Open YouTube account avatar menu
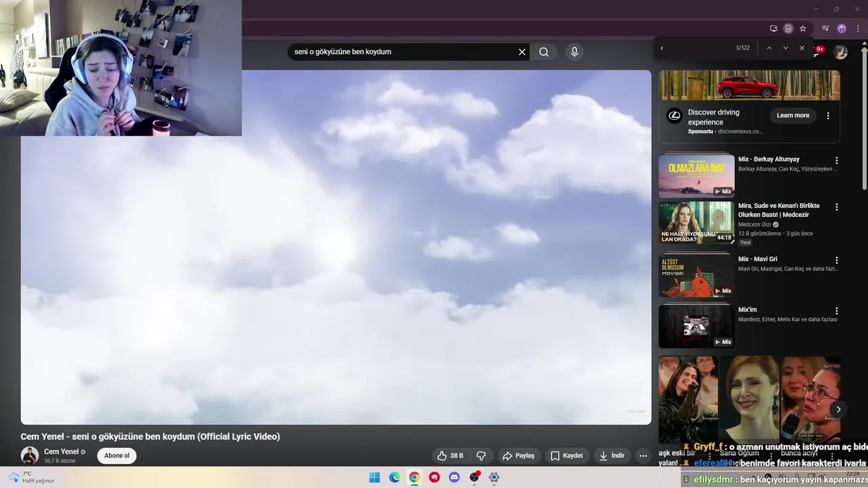 [840, 52]
